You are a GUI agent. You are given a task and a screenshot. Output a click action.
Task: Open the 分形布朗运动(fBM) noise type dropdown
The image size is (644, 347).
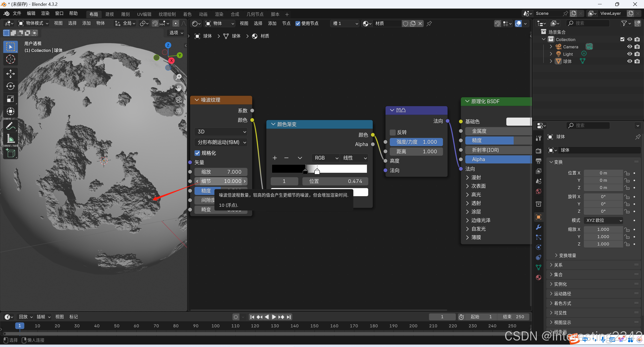(x=221, y=142)
